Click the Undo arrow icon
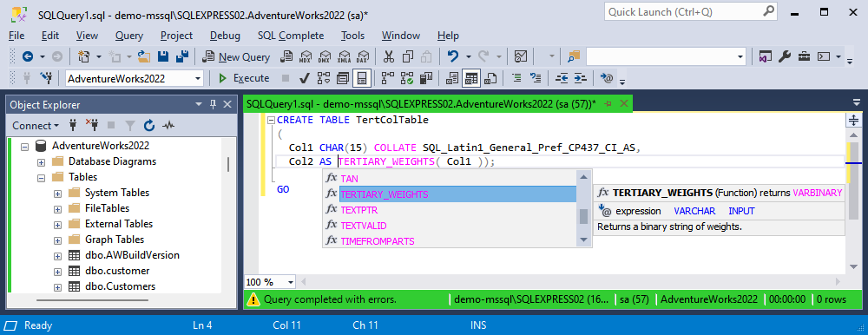 point(453,56)
